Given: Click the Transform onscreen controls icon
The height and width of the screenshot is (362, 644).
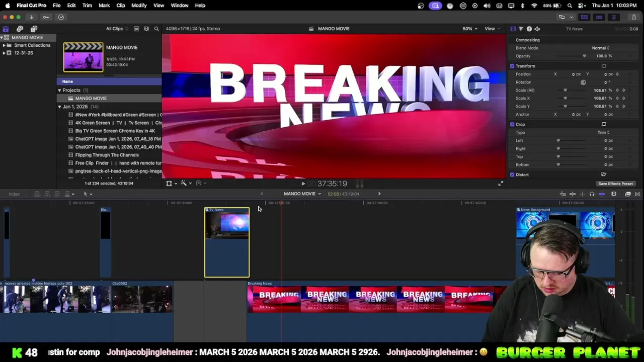Looking at the screenshot, I should [604, 66].
